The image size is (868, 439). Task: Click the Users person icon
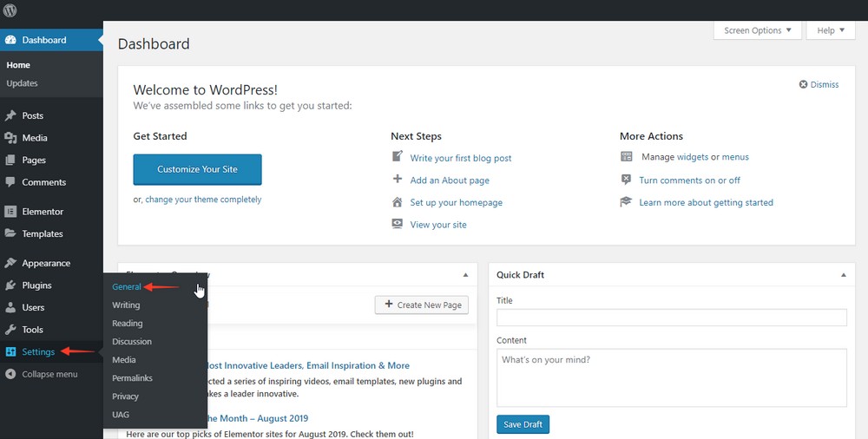10,307
